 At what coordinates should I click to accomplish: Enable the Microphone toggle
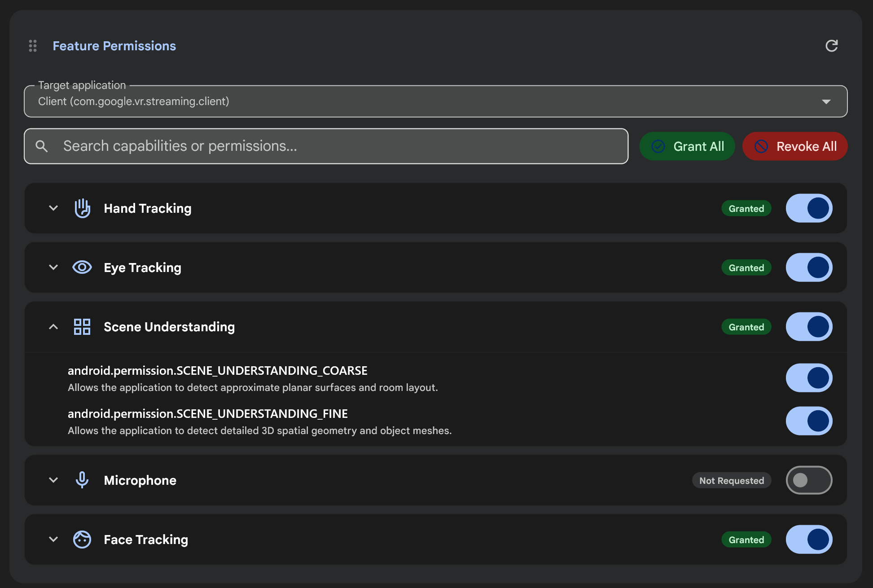(x=809, y=480)
